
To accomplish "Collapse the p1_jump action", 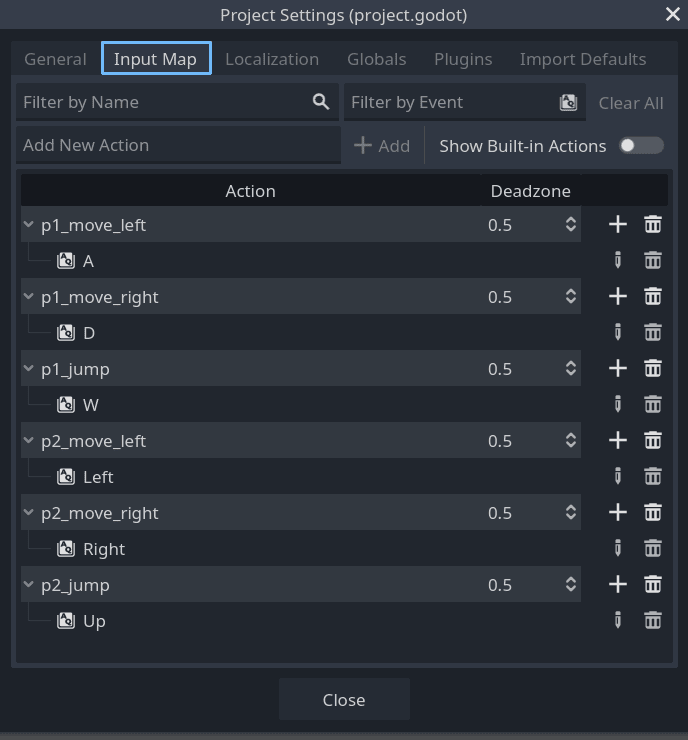I will [29, 369].
